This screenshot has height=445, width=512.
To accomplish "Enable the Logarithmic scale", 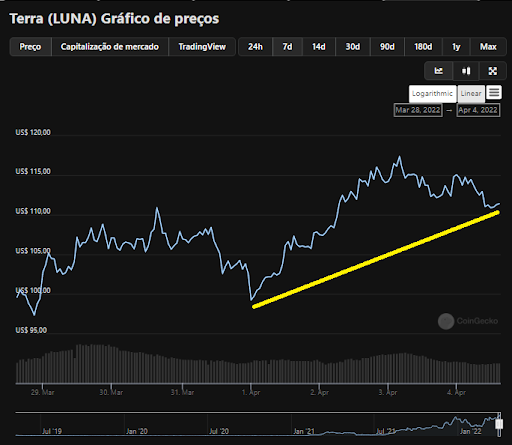I will 432,94.
